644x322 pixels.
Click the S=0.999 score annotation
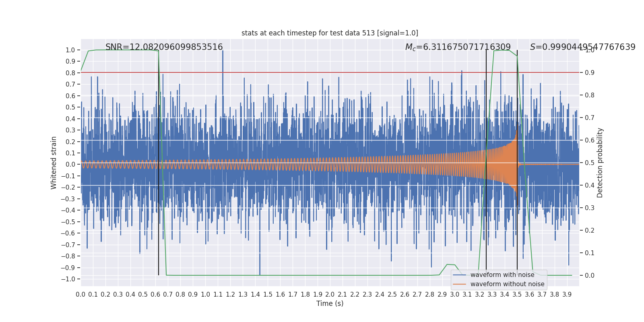tap(582, 47)
